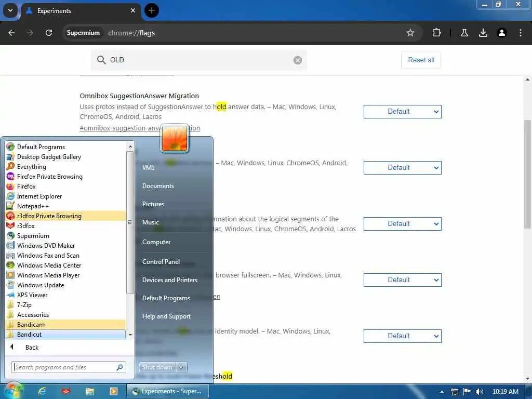Go back using browser back arrow
This screenshot has width=532, height=399.
click(11, 33)
